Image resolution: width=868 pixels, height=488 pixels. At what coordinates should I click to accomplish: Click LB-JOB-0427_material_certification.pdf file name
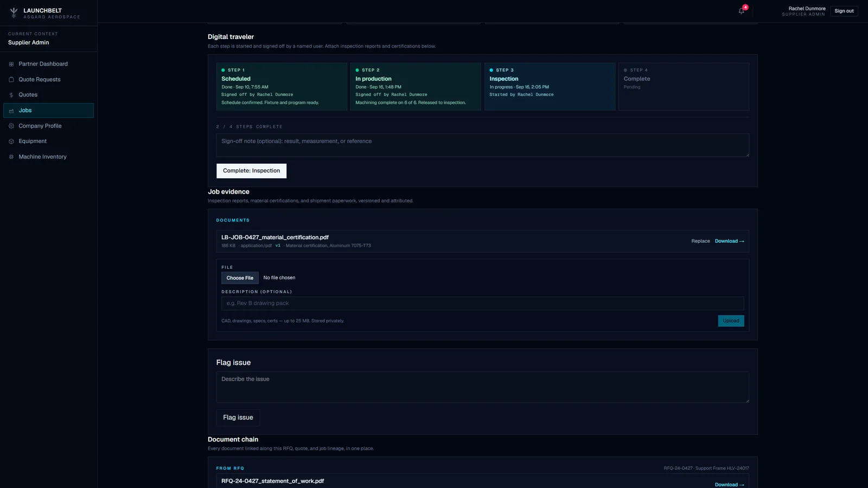pos(275,237)
